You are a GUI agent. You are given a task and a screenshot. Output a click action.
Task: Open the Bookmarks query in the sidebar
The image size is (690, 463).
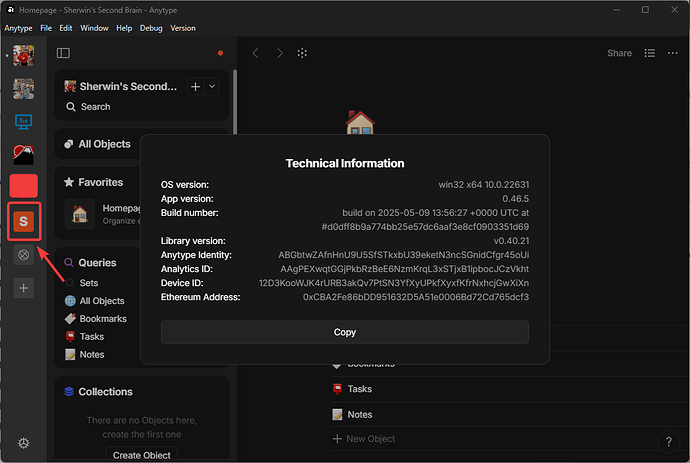103,319
